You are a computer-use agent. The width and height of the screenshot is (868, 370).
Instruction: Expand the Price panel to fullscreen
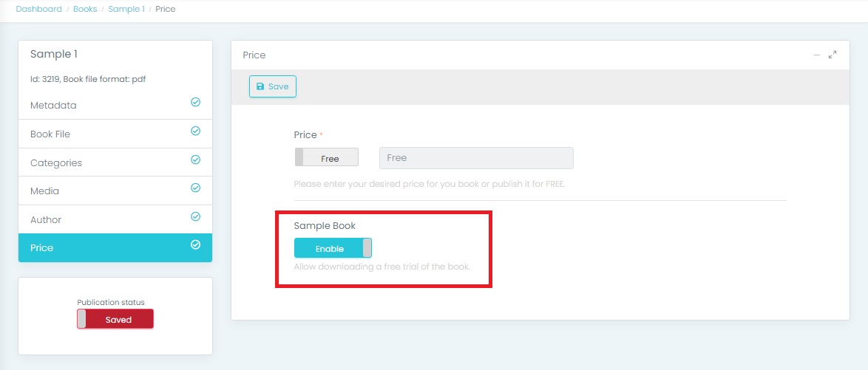point(833,55)
